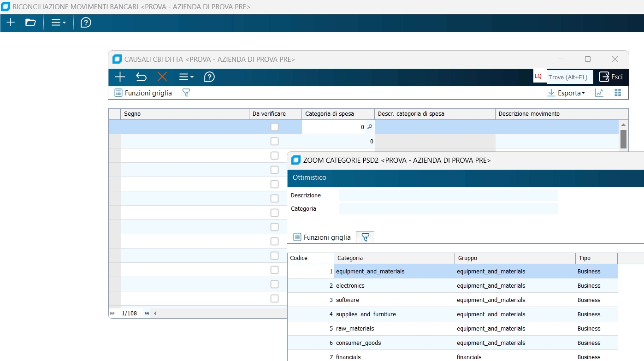
Task: Open the line chart icon beside Esporta
Action: pos(599,93)
